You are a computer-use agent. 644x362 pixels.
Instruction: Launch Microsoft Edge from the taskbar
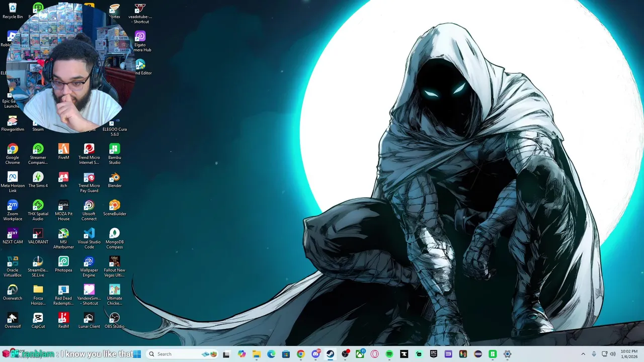point(271,354)
